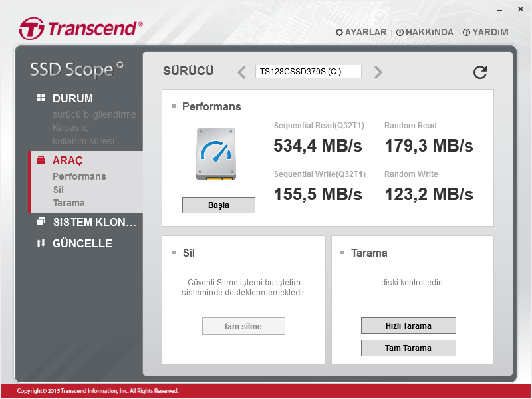Click the GÜNCELLE arrows icon
This screenshot has width=532, height=399.
coord(41,243)
